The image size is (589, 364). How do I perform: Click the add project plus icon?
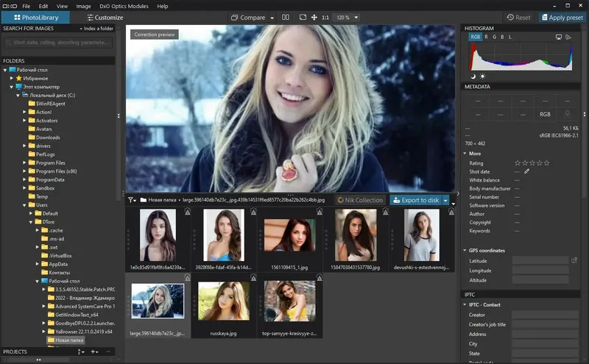click(94, 351)
